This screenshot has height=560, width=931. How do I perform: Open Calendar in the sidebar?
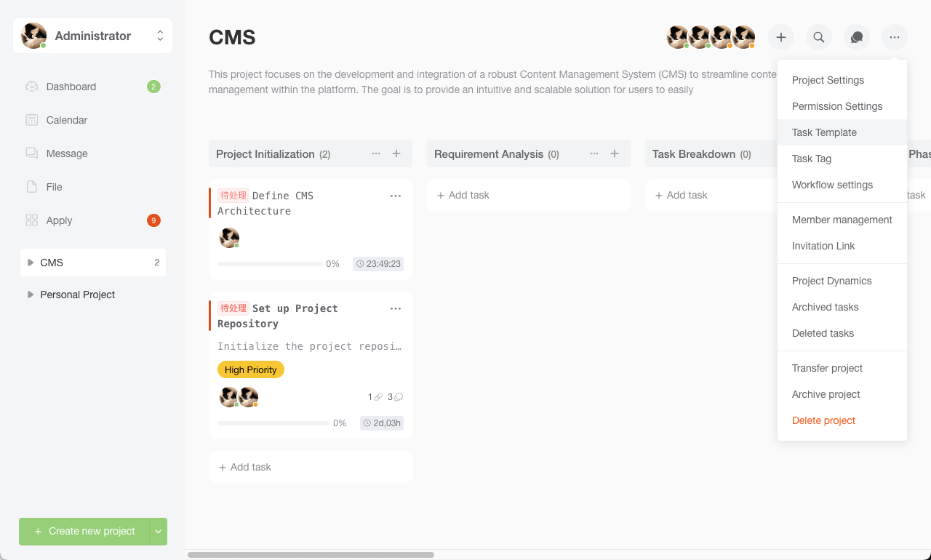(67, 120)
